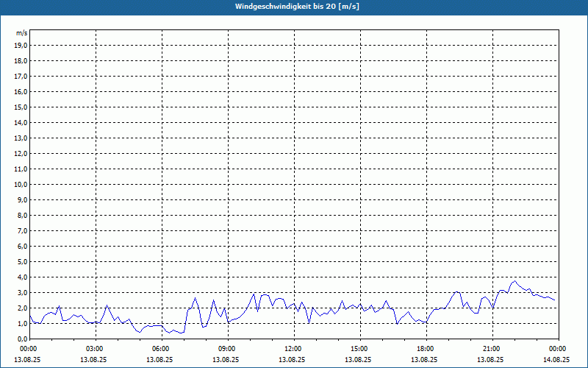
Task: Select the "19,0" y-axis label
Action: tap(21, 46)
